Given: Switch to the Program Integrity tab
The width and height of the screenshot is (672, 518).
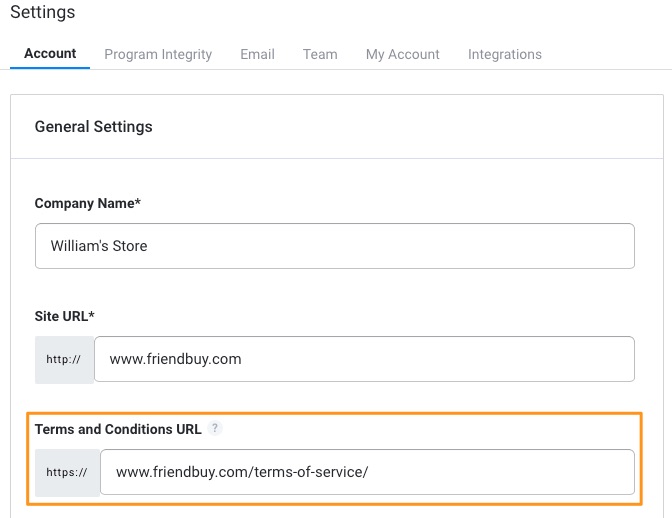Looking at the screenshot, I should click(x=158, y=54).
